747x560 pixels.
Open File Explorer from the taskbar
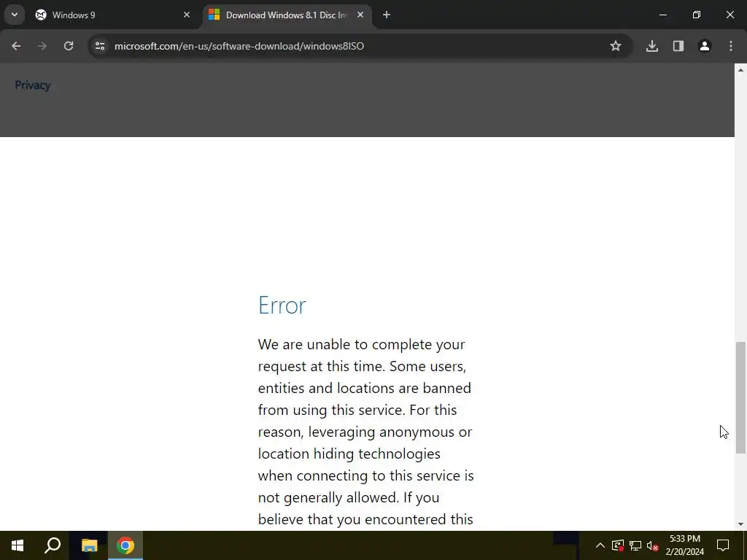coord(89,545)
